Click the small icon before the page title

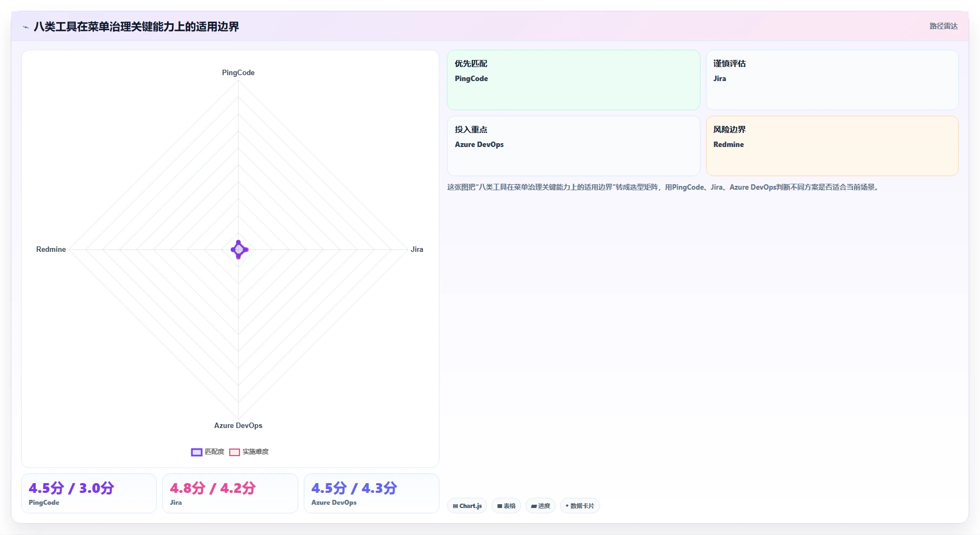tap(25, 27)
